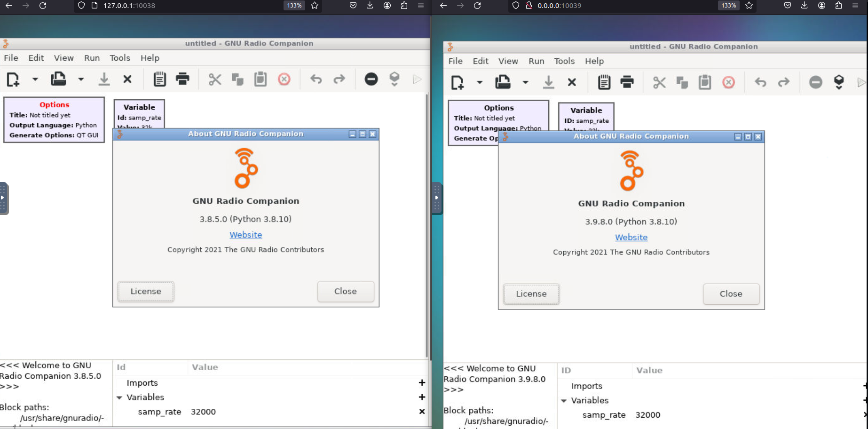The image size is (868, 429).
Task: Bookmark page star in left browser
Action: (x=315, y=6)
